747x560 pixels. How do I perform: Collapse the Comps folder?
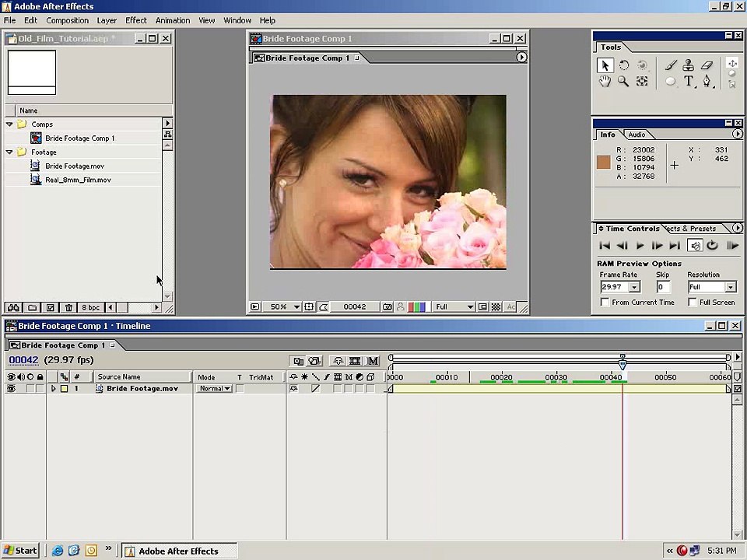pos(9,124)
